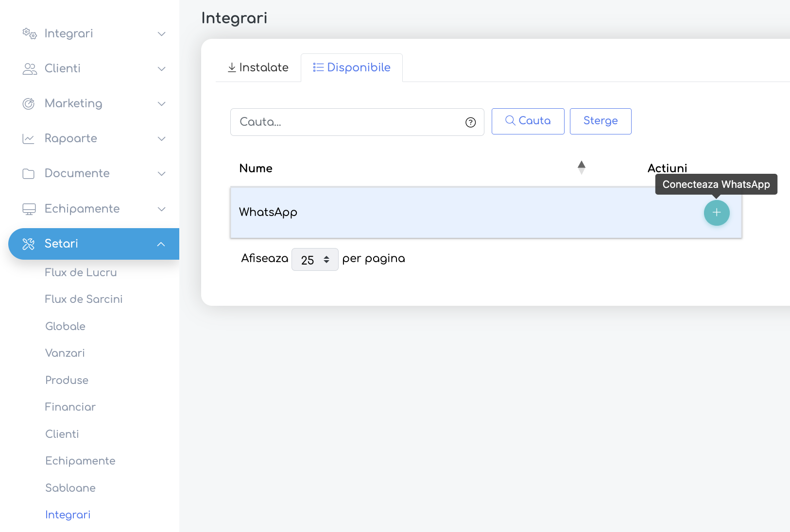Click the Clienti people icon
The image size is (790, 532).
pos(30,69)
